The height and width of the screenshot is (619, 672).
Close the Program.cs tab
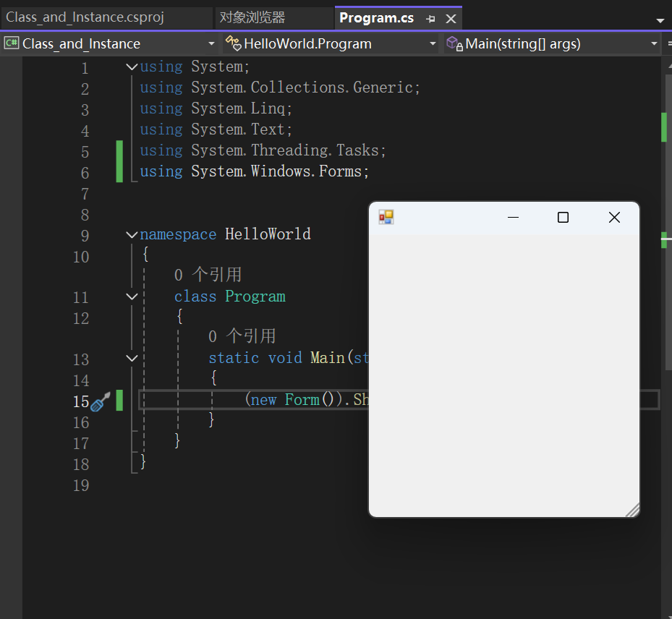coord(451,19)
